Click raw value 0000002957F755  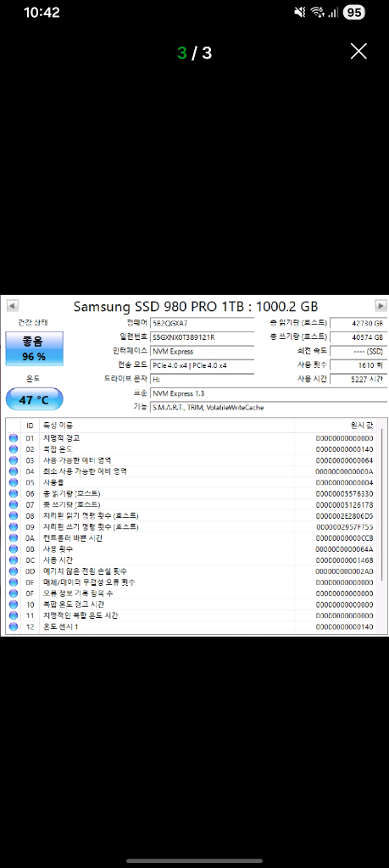(x=344, y=527)
